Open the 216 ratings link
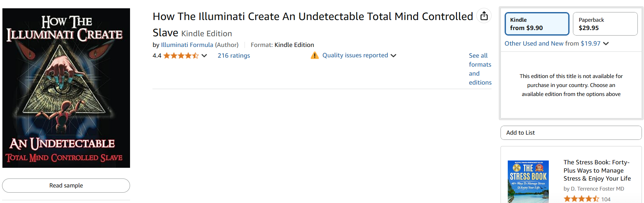 (x=234, y=56)
